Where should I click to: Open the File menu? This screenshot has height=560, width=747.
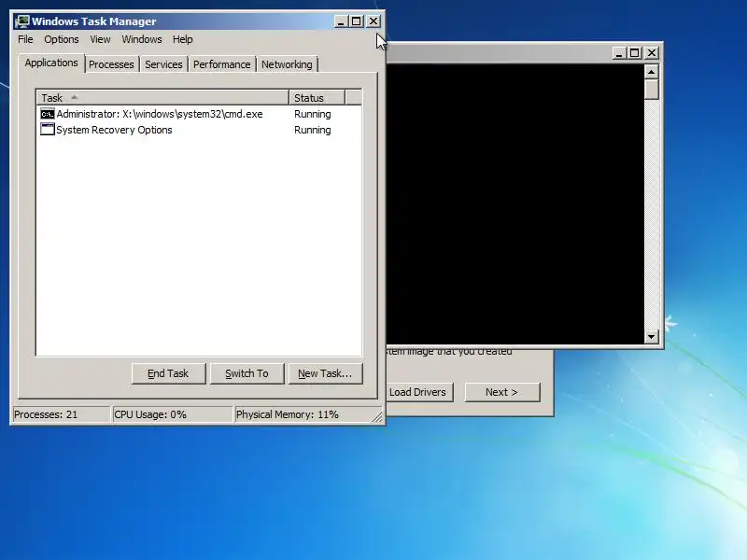click(x=25, y=39)
